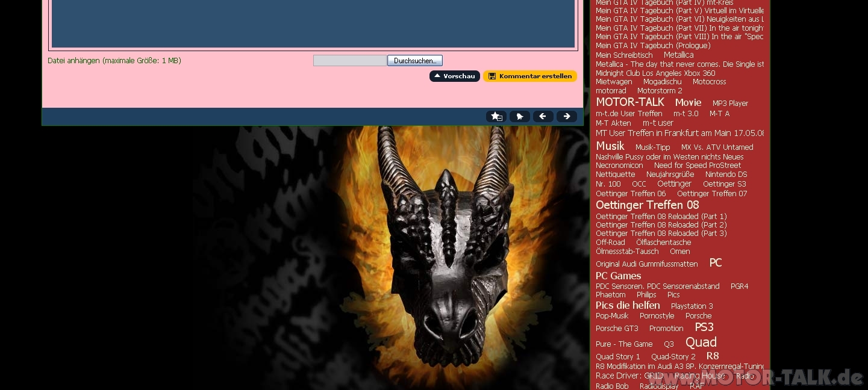The width and height of the screenshot is (868, 390).
Task: Open the Mietwagen tag
Action: coord(614,82)
